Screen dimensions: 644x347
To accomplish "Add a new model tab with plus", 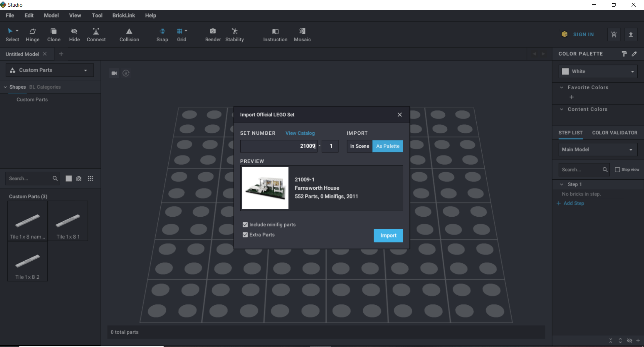I will click(x=61, y=54).
